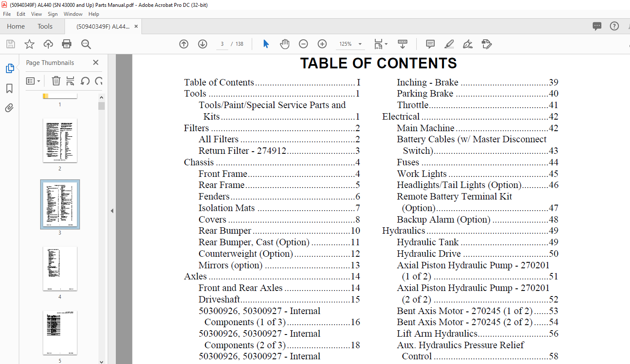The width and height of the screenshot is (630, 364).
Task: Open the Window menu
Action: (73, 14)
